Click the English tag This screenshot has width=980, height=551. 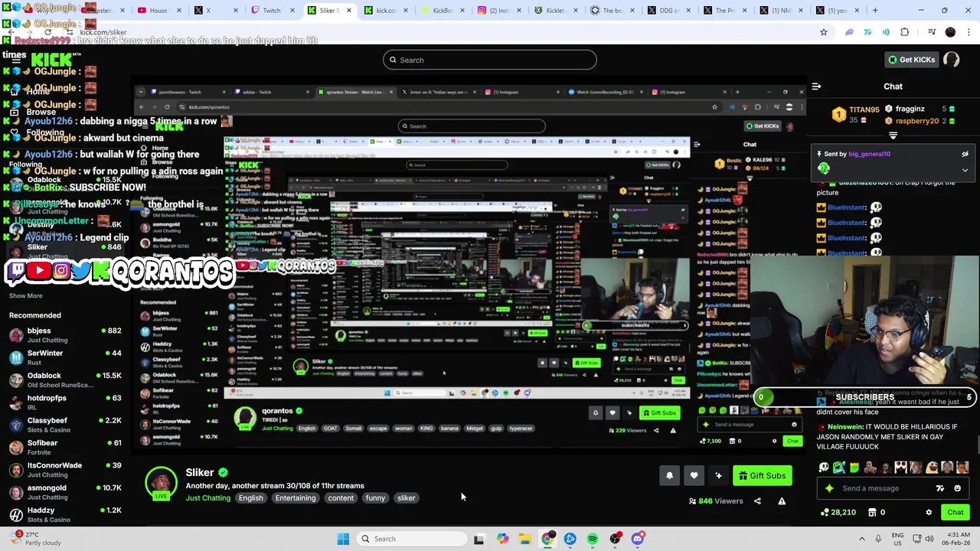click(250, 498)
